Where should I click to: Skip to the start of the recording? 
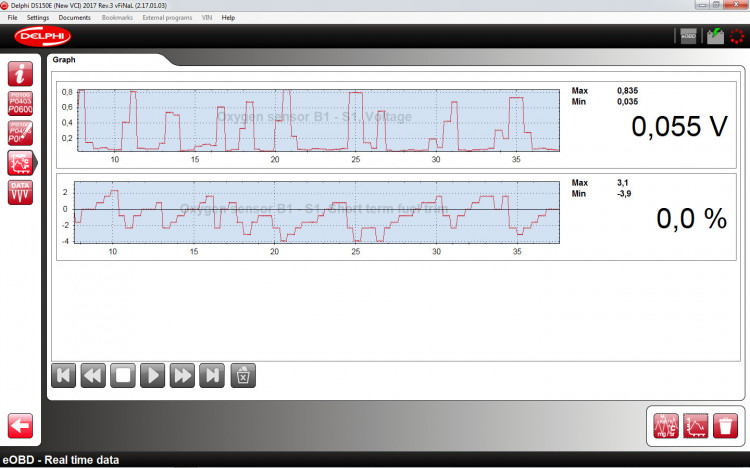pyautogui.click(x=63, y=376)
